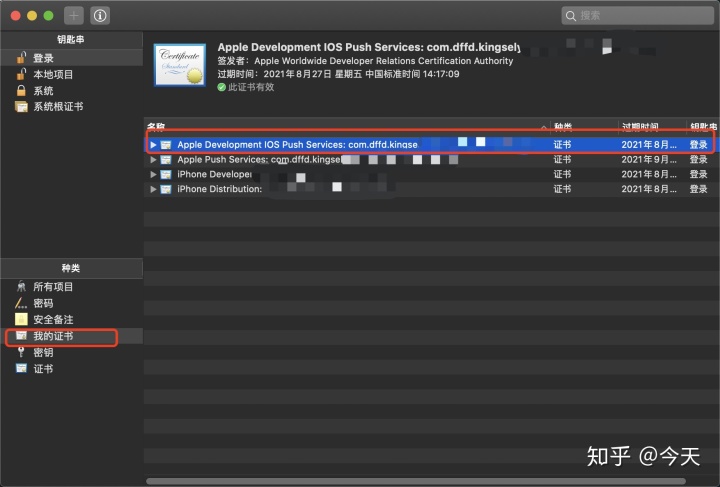Click sort direction arrow in name column header
This screenshot has width=720, height=487.
pos(544,127)
